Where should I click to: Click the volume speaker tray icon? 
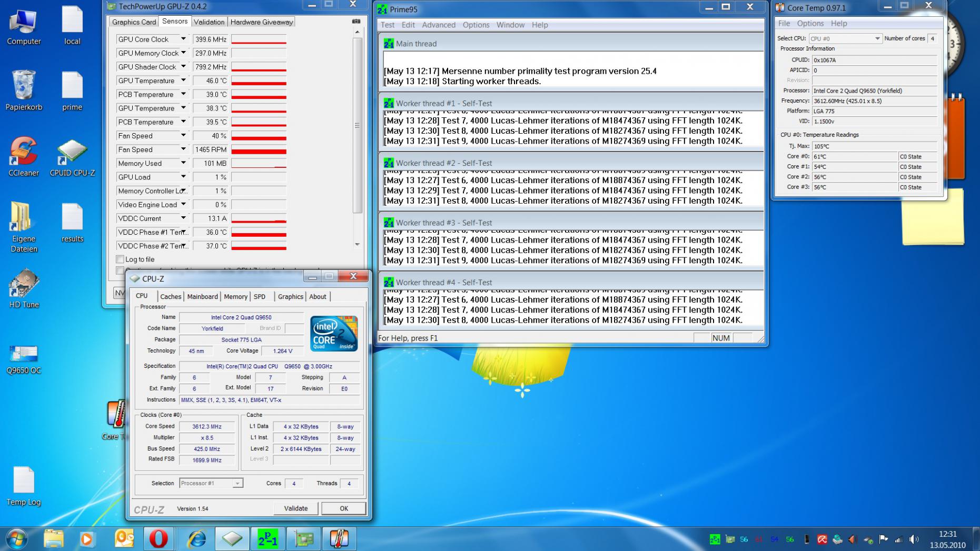[x=914, y=539]
